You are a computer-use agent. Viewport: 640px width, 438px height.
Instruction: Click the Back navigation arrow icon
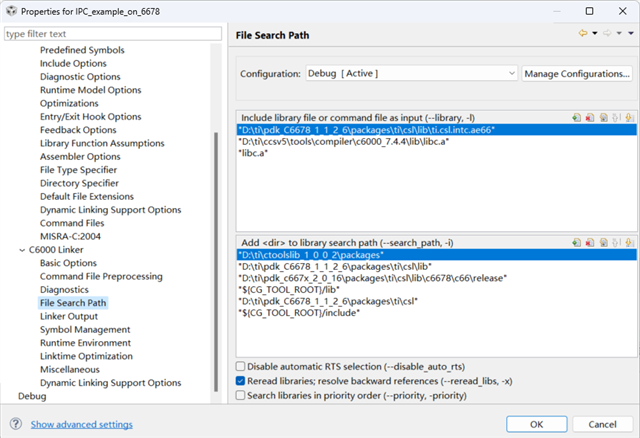pos(582,34)
